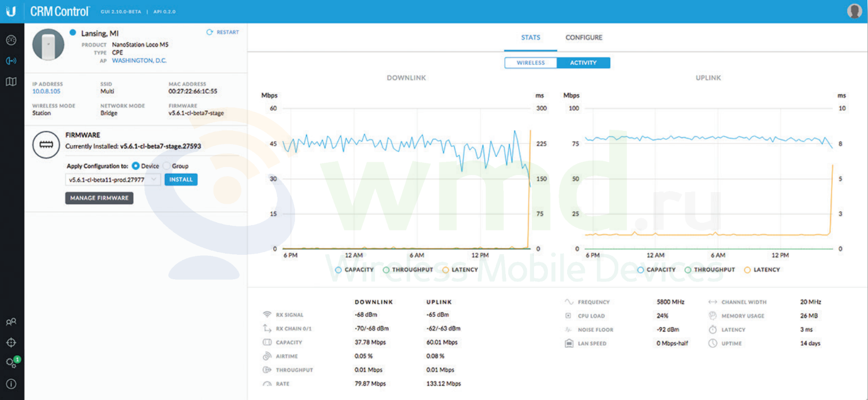Click the restart arrow icon
The width and height of the screenshot is (868, 400).
tap(210, 32)
